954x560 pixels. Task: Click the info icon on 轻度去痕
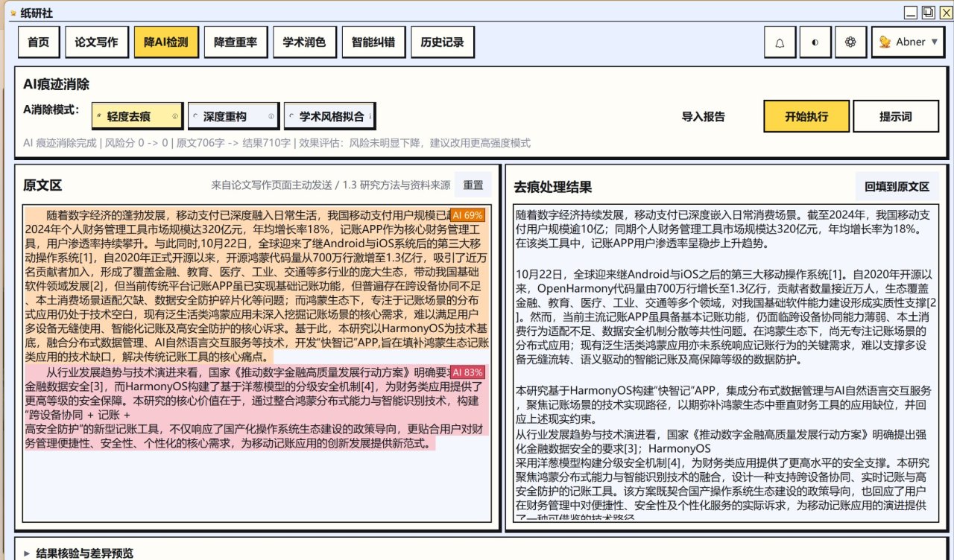tap(175, 117)
